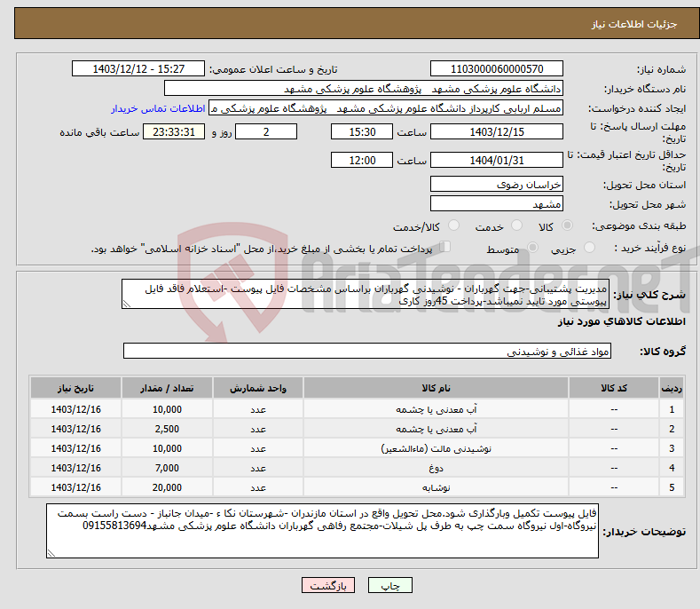The width and height of the screenshot is (700, 609).
Task: Click date 1403/12/16 in the نوشابه row
Action: click(76, 488)
